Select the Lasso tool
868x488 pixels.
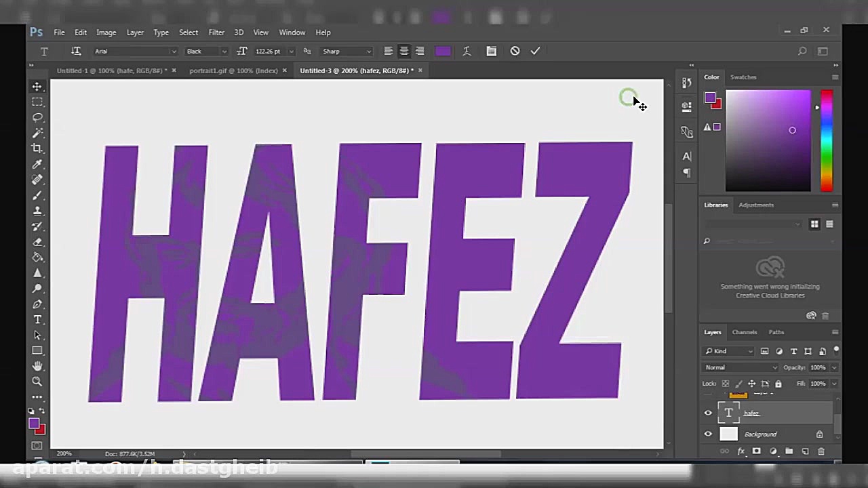(x=37, y=117)
